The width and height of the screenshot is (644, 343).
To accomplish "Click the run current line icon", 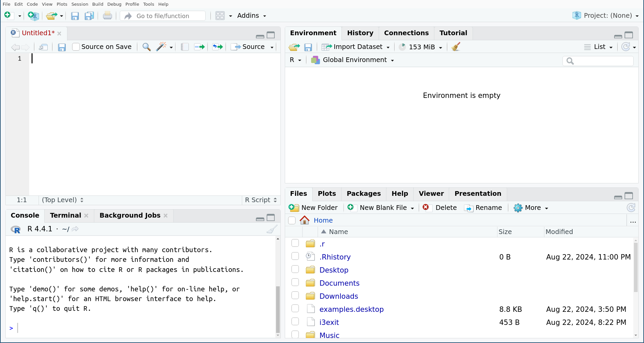I will (x=200, y=47).
